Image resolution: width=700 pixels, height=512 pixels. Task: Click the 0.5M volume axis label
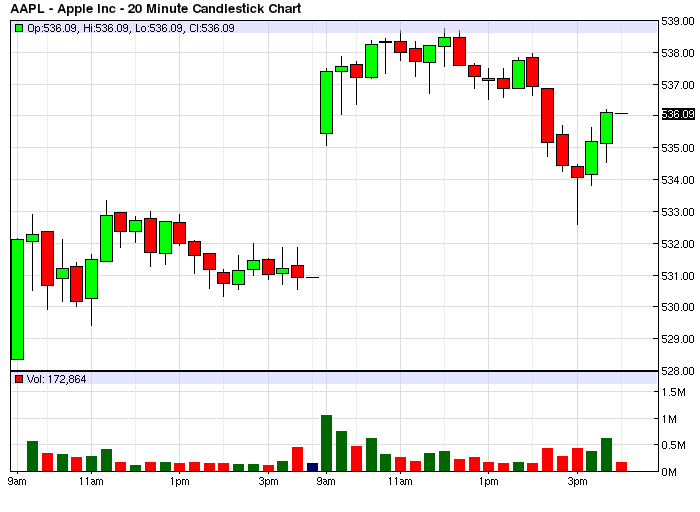click(673, 445)
